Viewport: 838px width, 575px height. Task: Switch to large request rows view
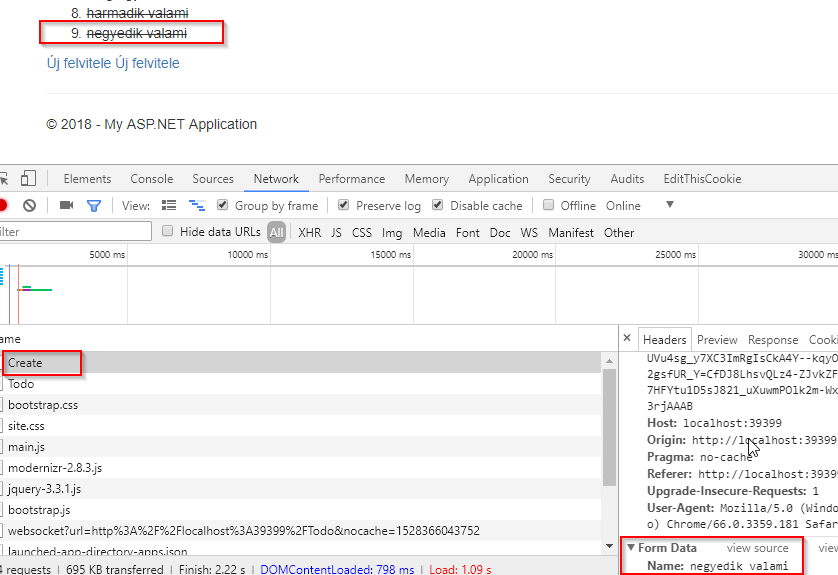pos(169,205)
